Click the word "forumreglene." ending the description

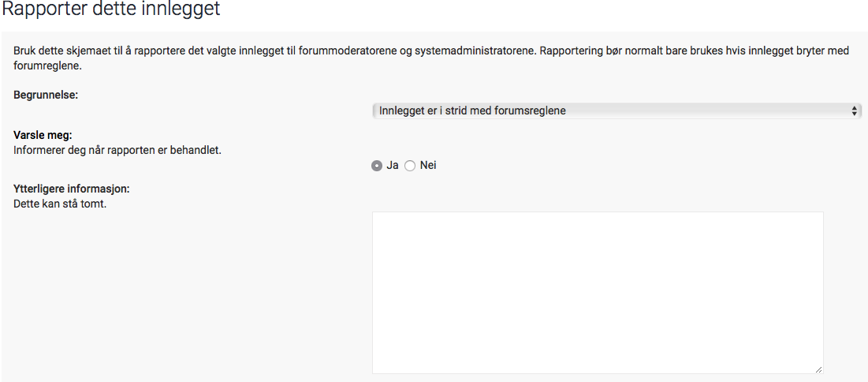(x=47, y=66)
